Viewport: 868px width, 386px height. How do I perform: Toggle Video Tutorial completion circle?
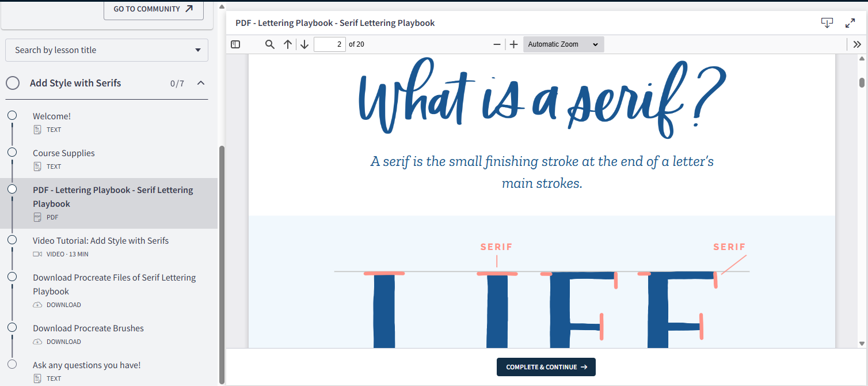[12, 240]
